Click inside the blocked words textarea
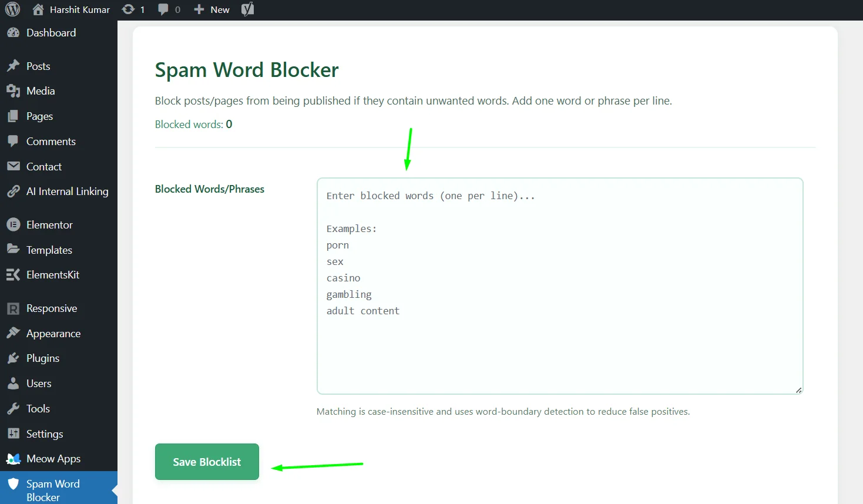Viewport: 863px width, 504px height. [x=558, y=282]
